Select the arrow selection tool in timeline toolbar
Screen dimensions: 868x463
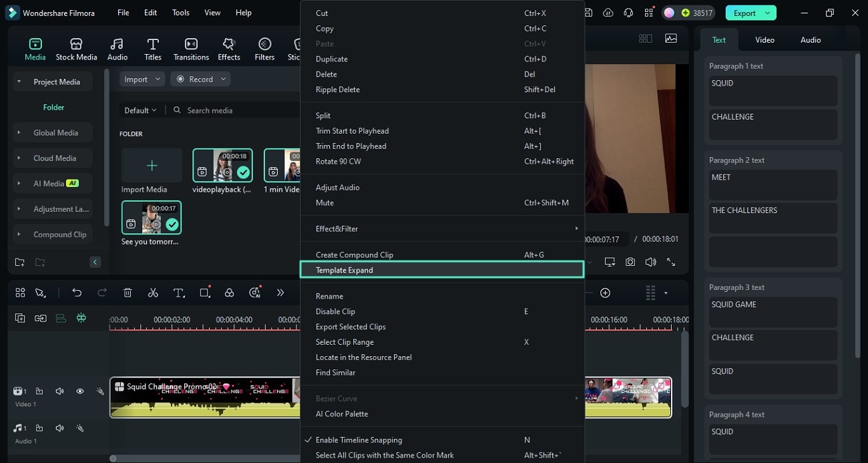point(41,293)
